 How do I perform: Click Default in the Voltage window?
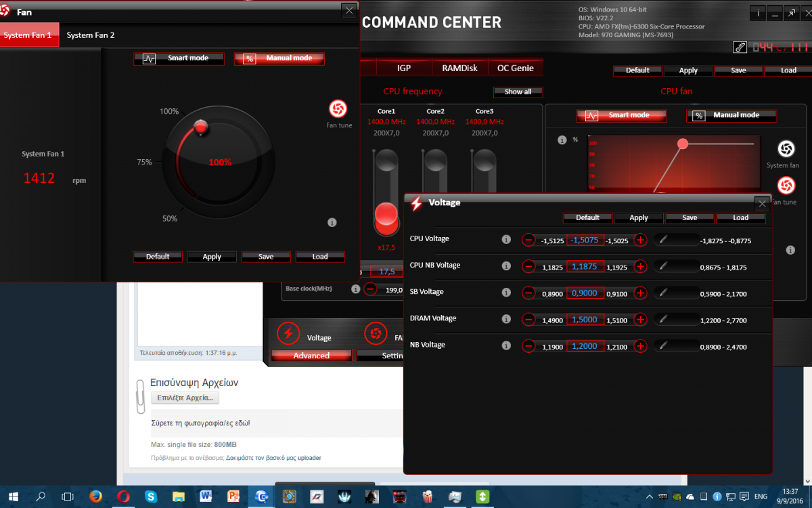coord(587,218)
